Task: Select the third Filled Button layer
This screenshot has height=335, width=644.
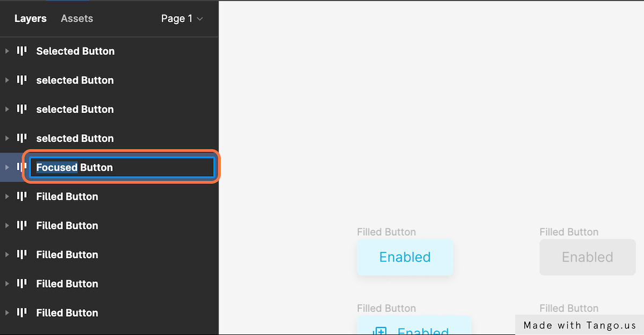Action: [67, 254]
